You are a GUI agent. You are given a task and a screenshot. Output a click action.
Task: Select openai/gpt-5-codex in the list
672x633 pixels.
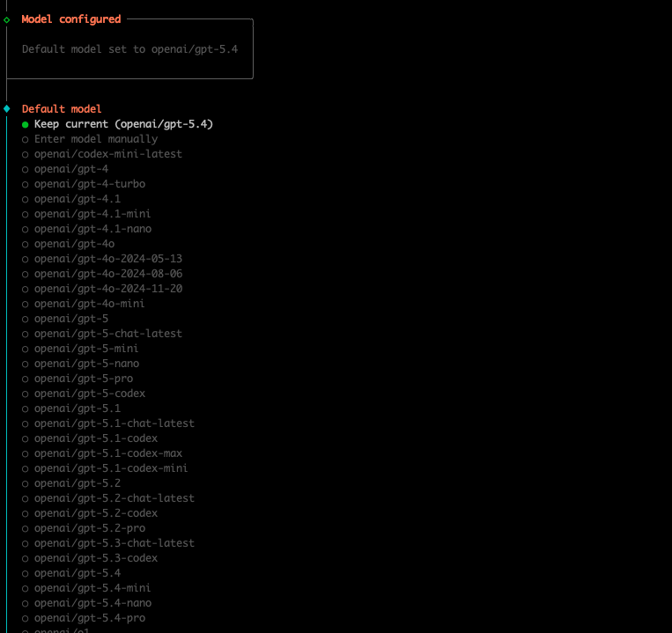pyautogui.click(x=90, y=394)
